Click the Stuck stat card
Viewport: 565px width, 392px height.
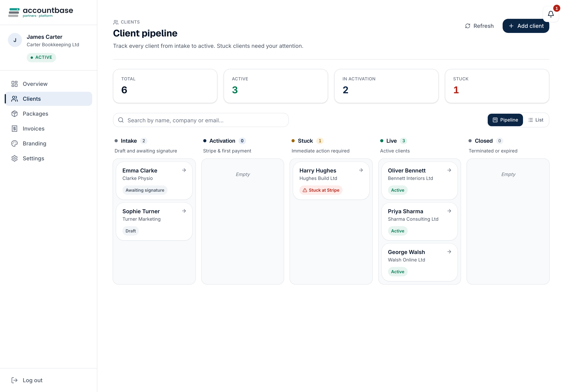click(x=497, y=86)
